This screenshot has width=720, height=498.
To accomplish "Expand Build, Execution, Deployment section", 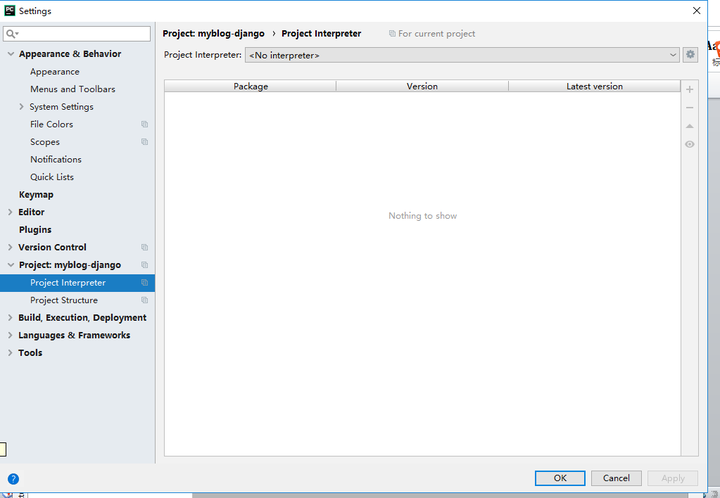I will point(10,318).
